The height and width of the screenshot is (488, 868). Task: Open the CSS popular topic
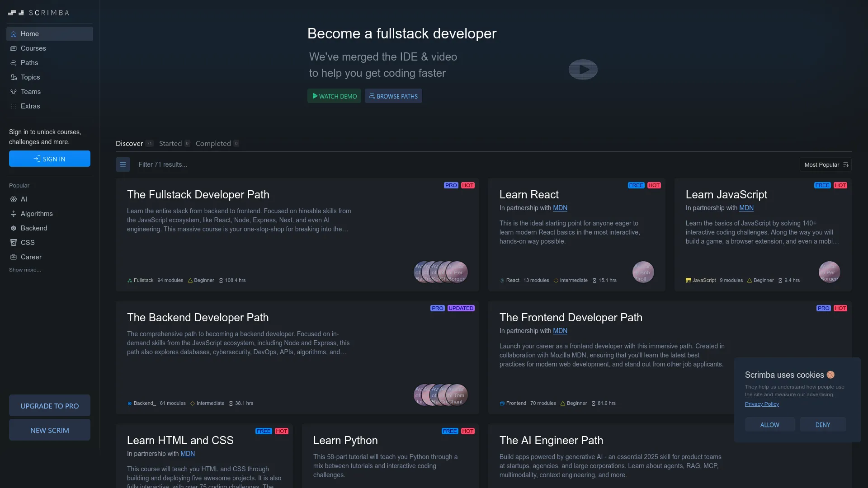point(50,243)
